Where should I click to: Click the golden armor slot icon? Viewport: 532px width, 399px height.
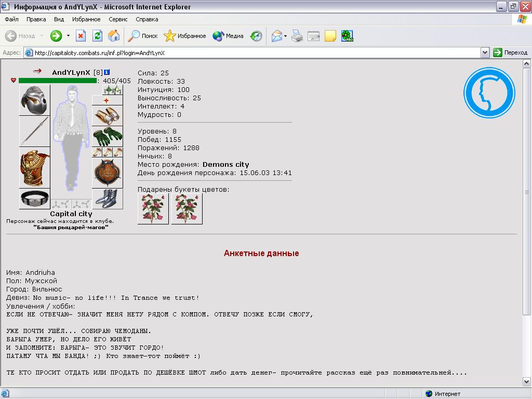tap(35, 168)
